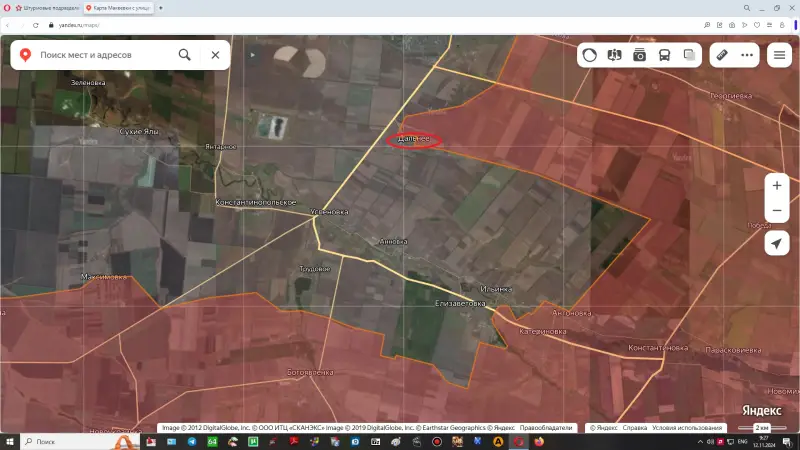800x450 pixels.
Task: Open the Условия использования link
Action: click(x=687, y=428)
